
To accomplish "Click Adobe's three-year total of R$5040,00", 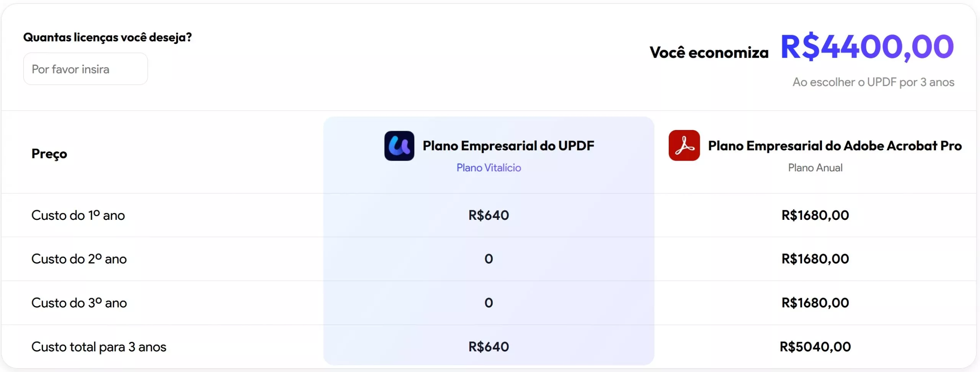I will pyautogui.click(x=815, y=347).
